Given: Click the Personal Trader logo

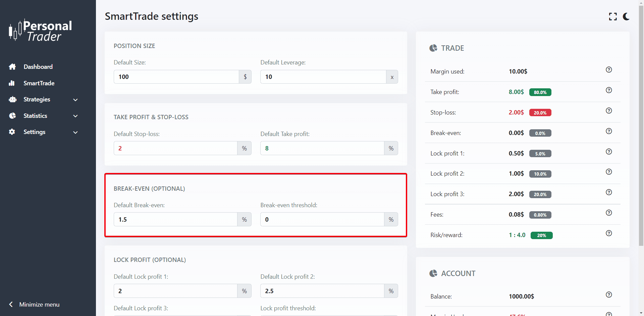Looking at the screenshot, I should point(40,31).
